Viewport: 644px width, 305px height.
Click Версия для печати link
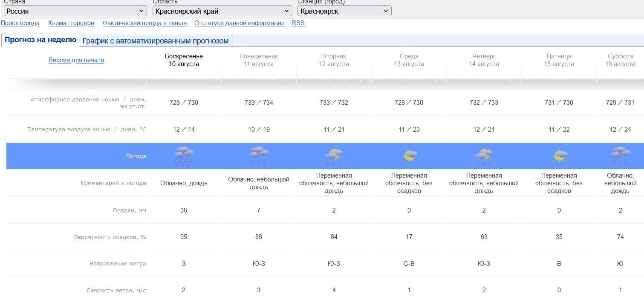click(76, 60)
